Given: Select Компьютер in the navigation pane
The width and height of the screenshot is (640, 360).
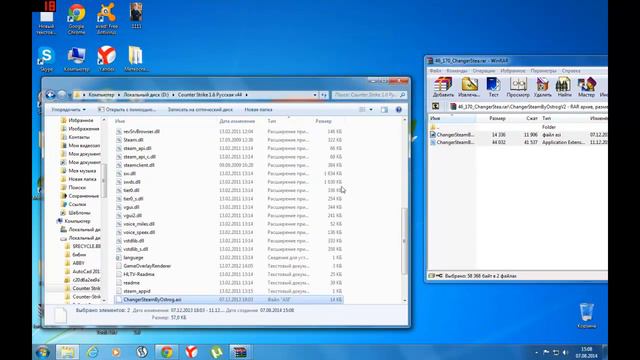Looking at the screenshot, I should click(x=74, y=221).
